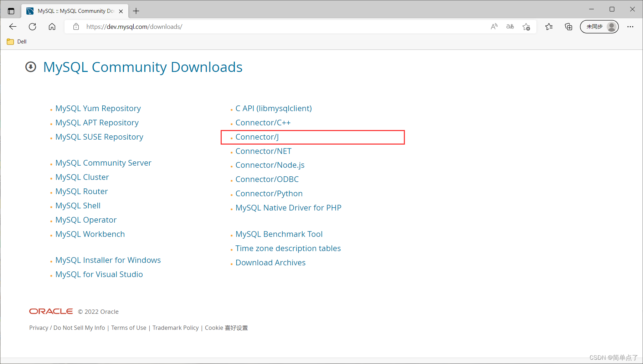Open Connector/NET downloads

click(263, 151)
